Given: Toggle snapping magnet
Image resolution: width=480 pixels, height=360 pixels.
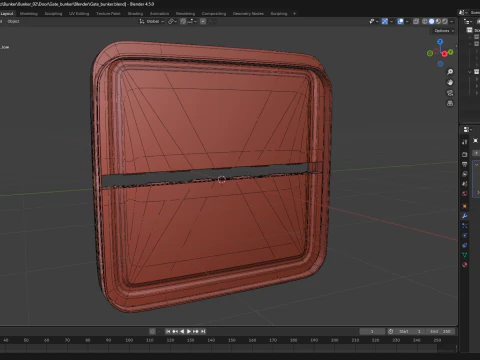Looking at the screenshot, I should pyautogui.click(x=183, y=21).
